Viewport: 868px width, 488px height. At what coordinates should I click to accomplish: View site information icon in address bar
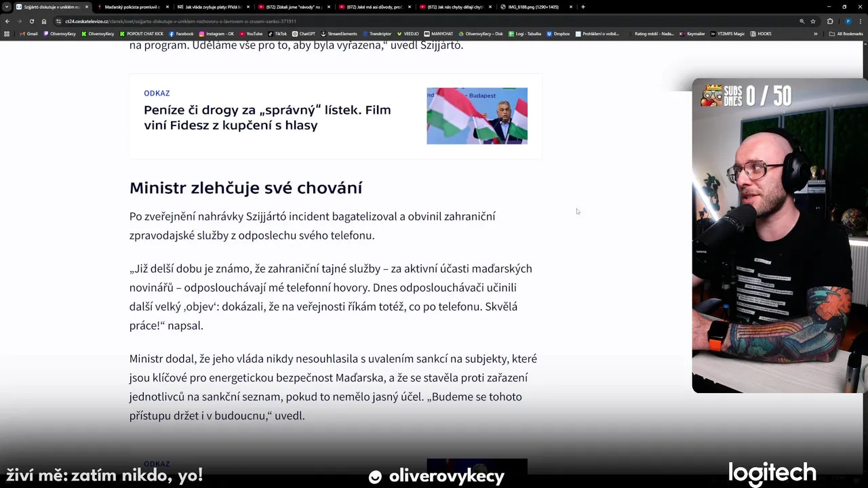59,21
